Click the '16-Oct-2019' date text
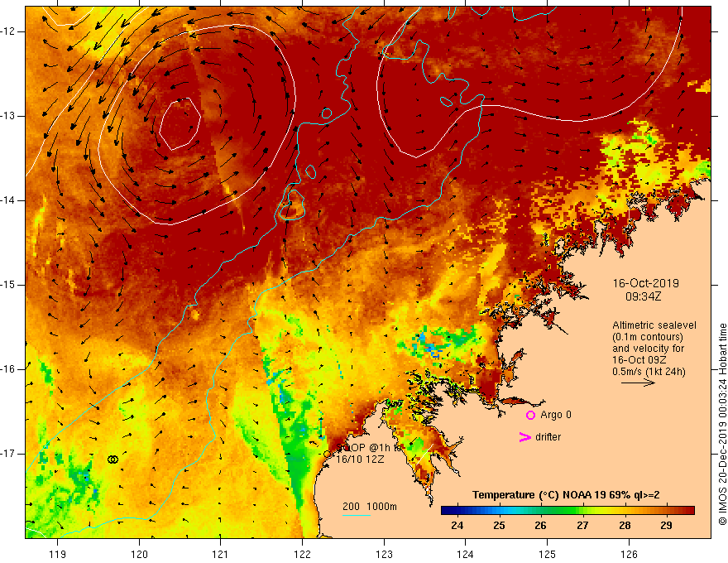The image size is (728, 563). coord(645,283)
